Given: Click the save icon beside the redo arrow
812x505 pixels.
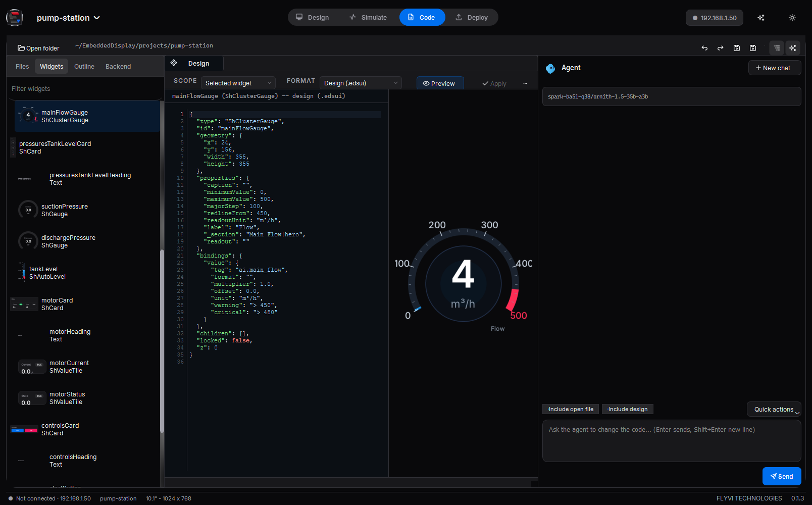Looking at the screenshot, I should [x=737, y=48].
